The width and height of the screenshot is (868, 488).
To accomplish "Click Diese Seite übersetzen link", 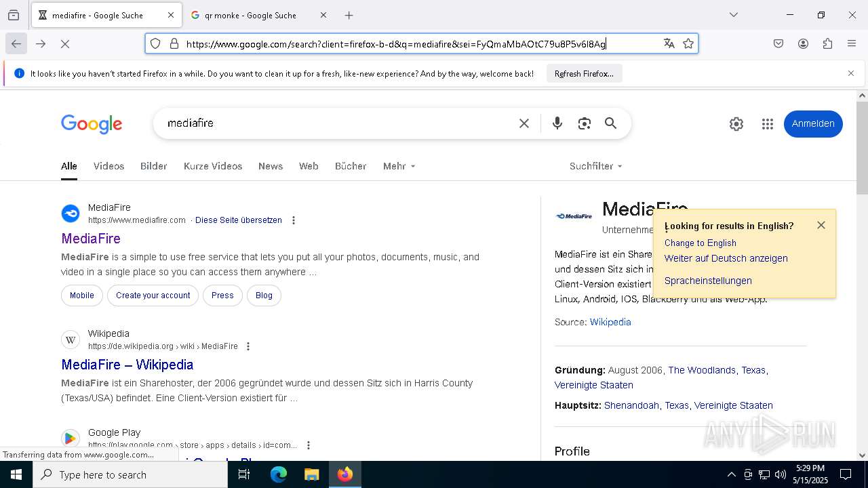I will click(x=239, y=220).
